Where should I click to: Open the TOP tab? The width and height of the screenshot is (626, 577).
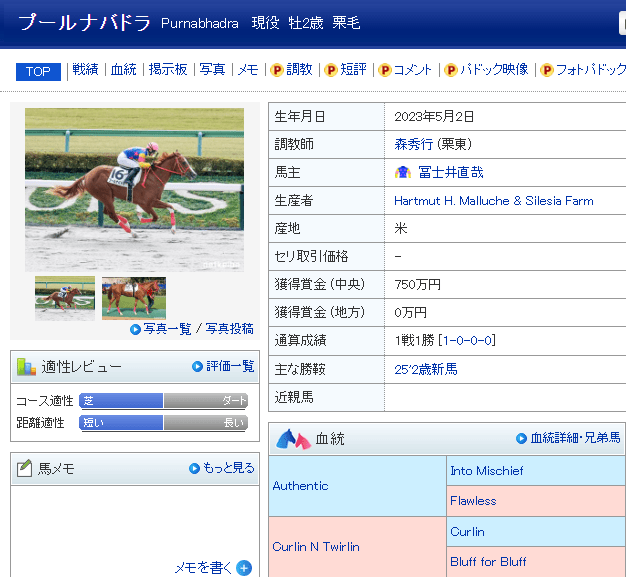[x=38, y=71]
